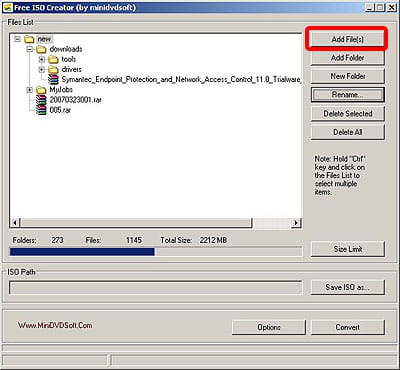Open the Save ISO as dialog
The width and height of the screenshot is (400, 370).
click(347, 287)
